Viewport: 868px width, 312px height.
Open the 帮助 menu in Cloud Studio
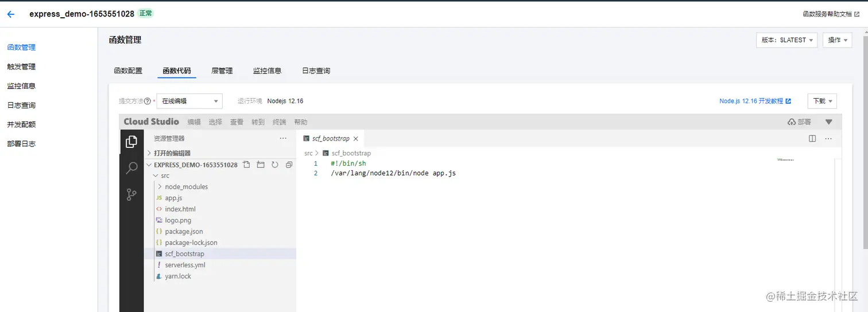300,122
